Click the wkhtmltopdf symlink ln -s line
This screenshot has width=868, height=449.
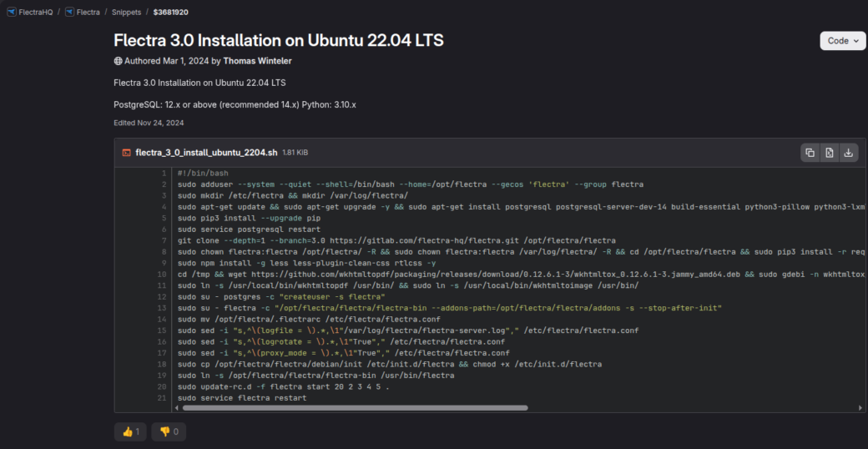(408, 285)
